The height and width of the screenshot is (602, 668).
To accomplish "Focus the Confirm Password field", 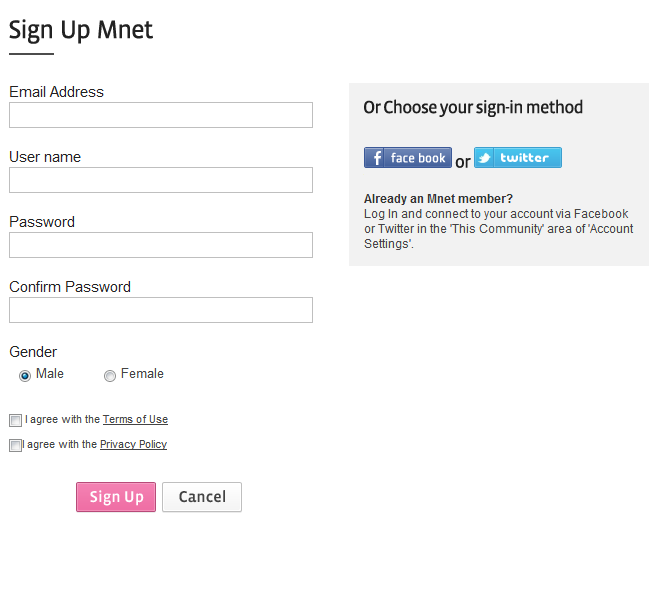I will (161, 310).
